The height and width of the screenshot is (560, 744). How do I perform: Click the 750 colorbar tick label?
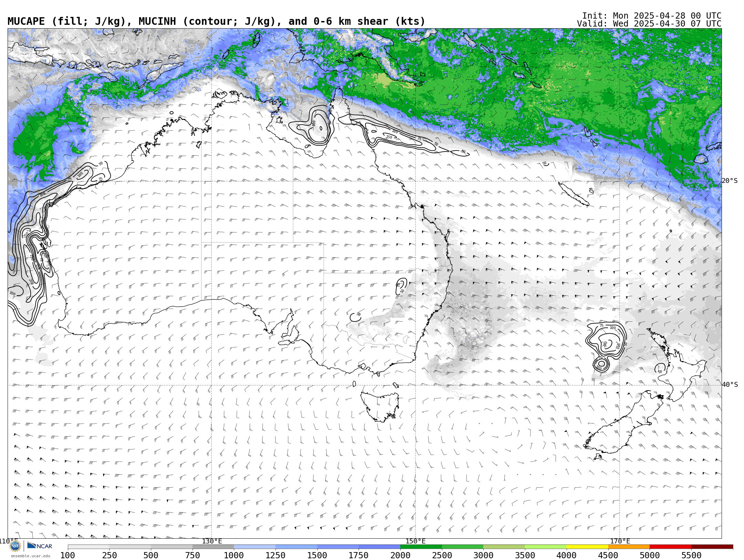point(193,555)
